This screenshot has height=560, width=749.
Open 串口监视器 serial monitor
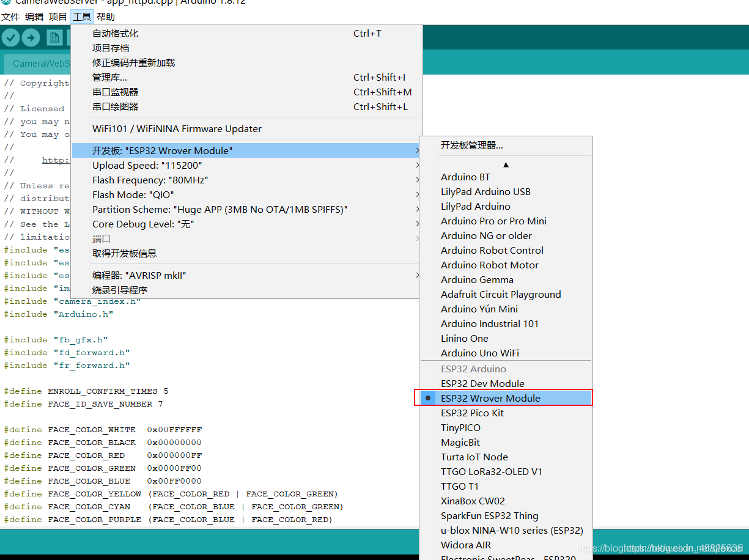pos(246,92)
